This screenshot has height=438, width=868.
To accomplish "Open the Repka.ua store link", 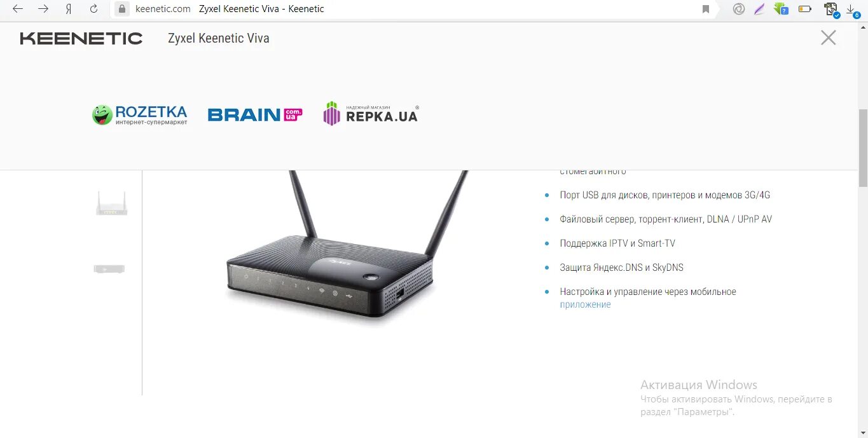I will coord(371,114).
